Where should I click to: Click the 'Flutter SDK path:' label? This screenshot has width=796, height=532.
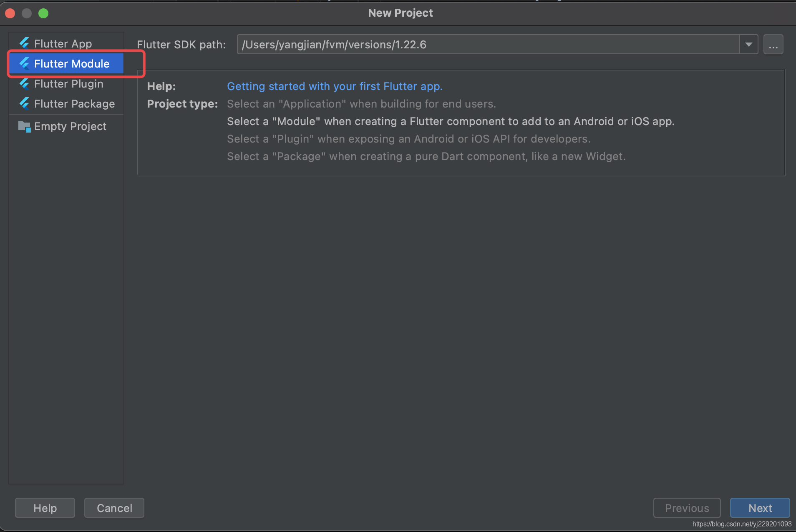[x=181, y=45]
